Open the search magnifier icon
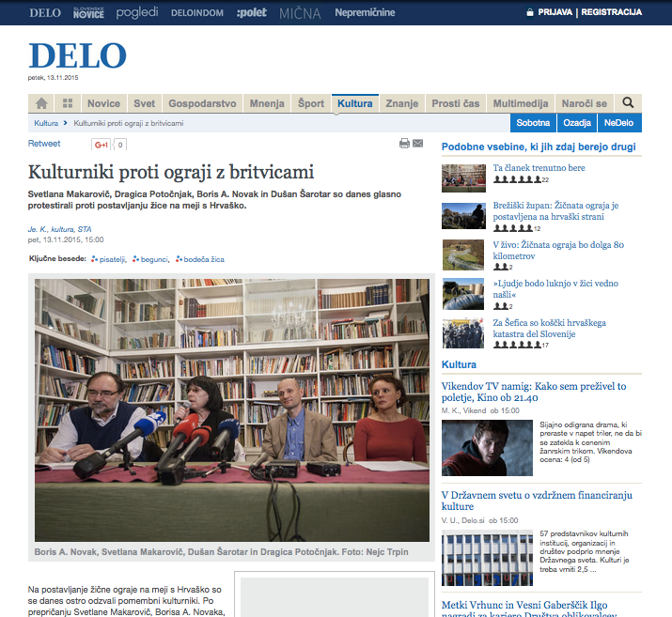 pos(628,102)
